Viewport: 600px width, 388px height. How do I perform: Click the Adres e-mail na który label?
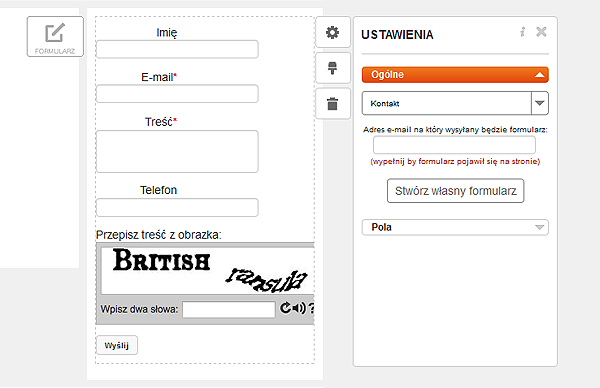click(x=455, y=130)
